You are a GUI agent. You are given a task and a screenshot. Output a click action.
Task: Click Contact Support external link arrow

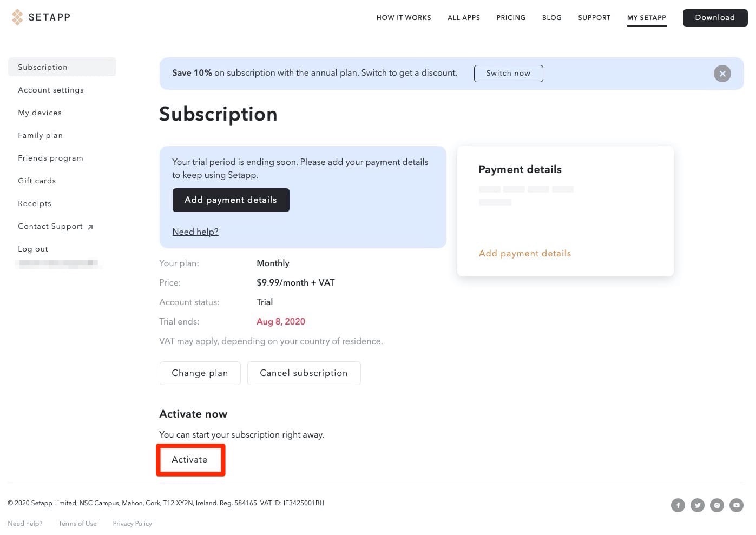coord(90,227)
